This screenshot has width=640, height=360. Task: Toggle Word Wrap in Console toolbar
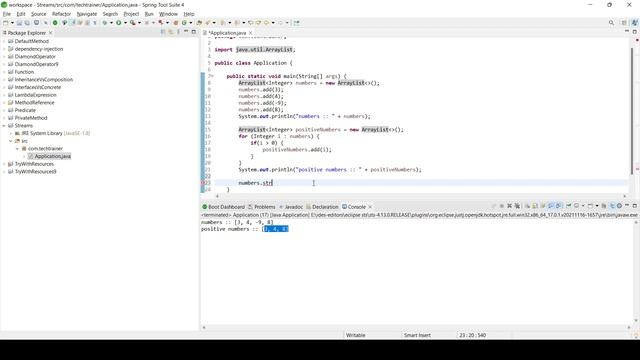(x=543, y=206)
